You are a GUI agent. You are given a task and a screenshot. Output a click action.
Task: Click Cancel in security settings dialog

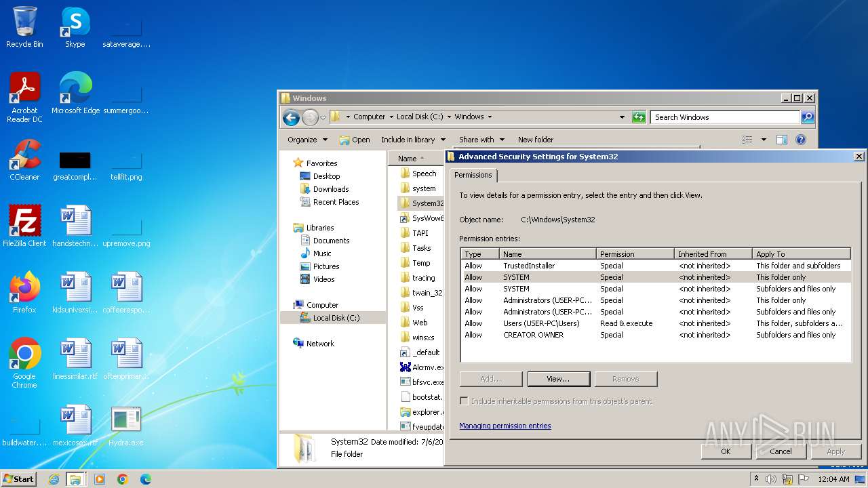781,451
